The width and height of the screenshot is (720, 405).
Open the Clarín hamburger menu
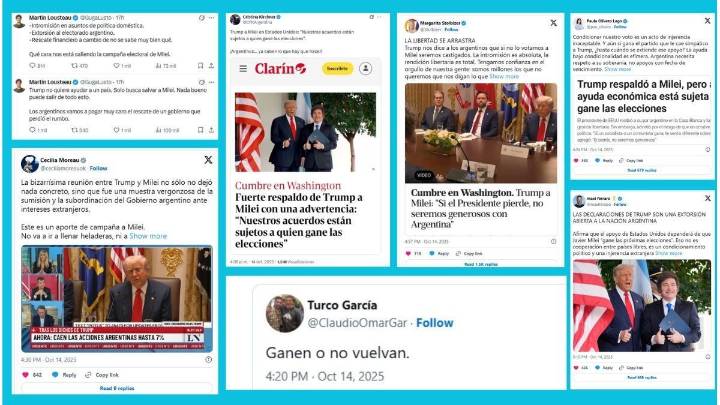pyautogui.click(x=243, y=68)
